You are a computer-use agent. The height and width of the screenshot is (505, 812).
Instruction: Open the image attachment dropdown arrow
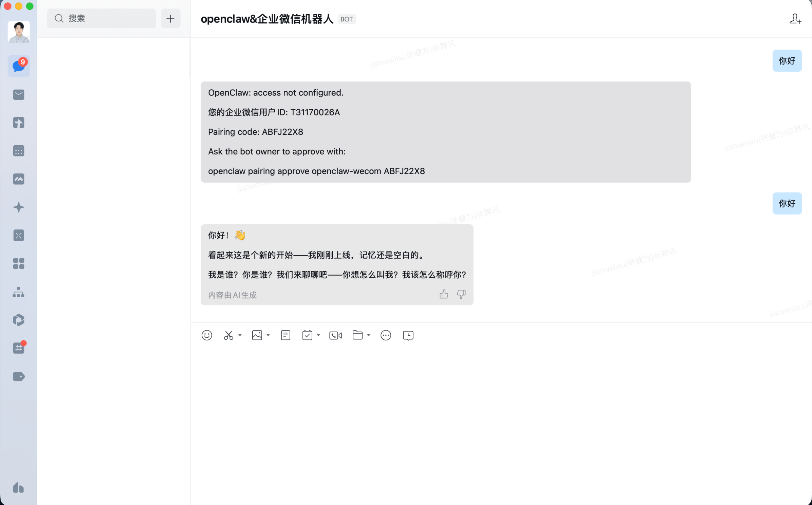(x=269, y=335)
